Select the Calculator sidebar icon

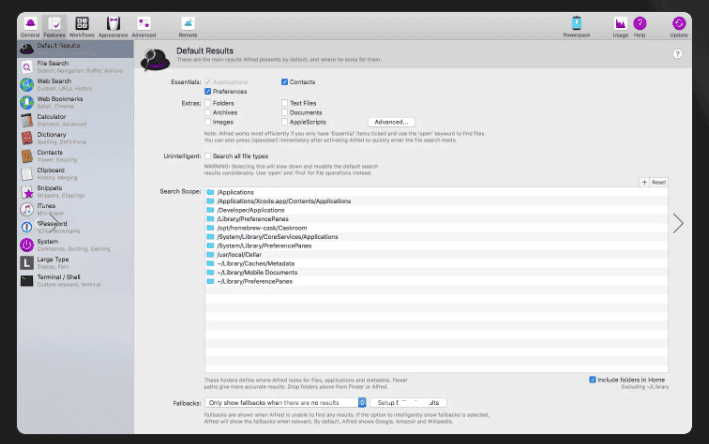(27, 120)
